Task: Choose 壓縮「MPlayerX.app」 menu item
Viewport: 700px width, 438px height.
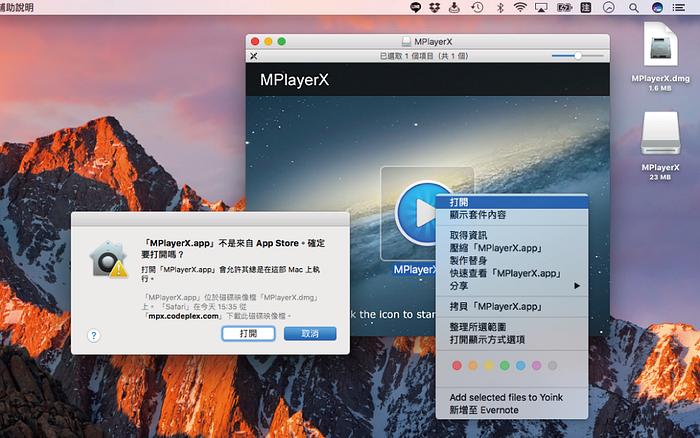Action: (x=512, y=248)
